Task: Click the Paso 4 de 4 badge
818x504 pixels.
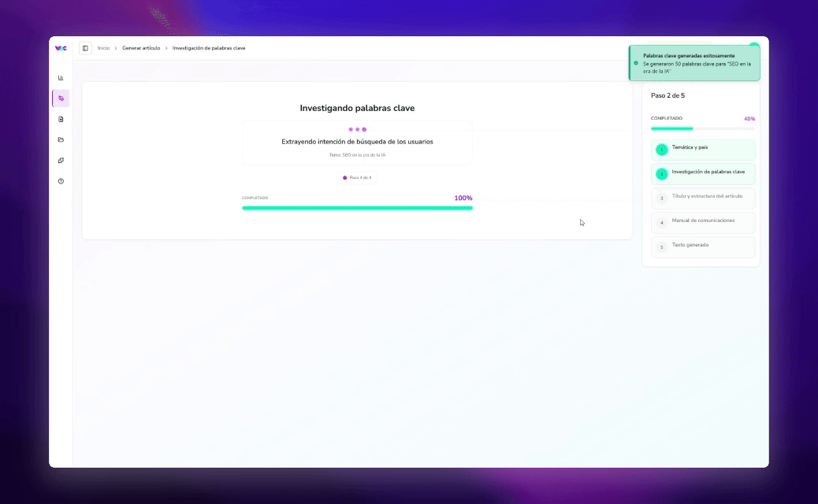Action: 357,178
